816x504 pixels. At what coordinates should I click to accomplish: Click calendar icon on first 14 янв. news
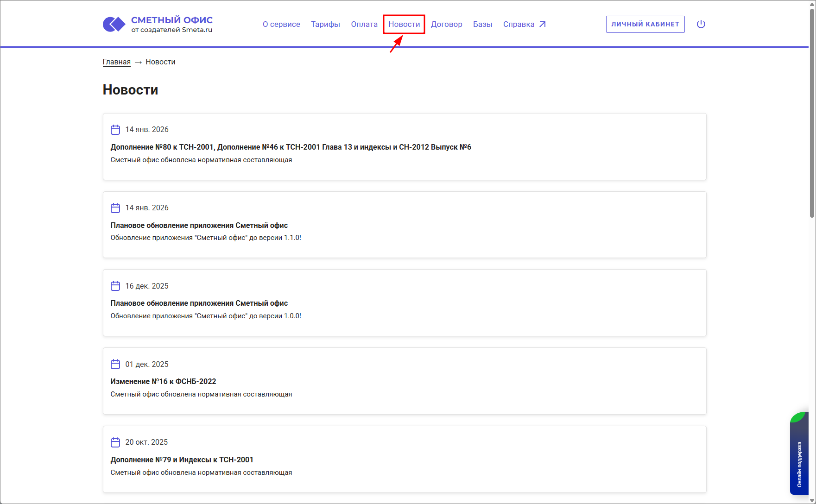(115, 130)
